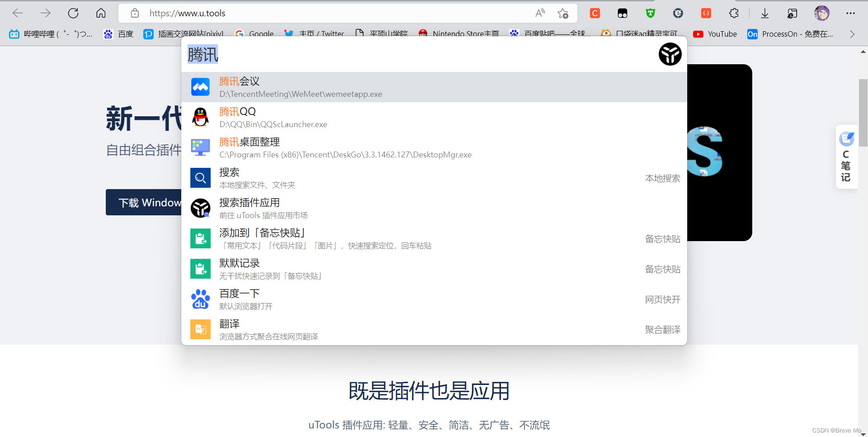This screenshot has width=868, height=437.
Task: Click the user profile avatar
Action: click(x=821, y=13)
